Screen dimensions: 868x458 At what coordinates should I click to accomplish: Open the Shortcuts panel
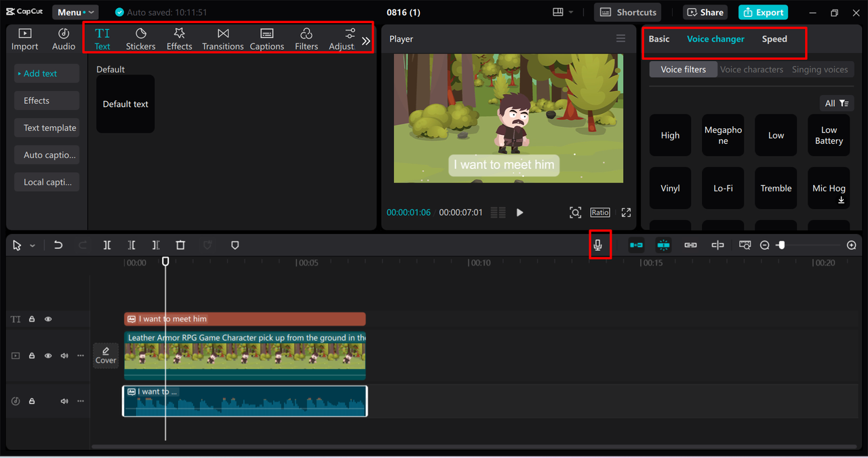[628, 12]
